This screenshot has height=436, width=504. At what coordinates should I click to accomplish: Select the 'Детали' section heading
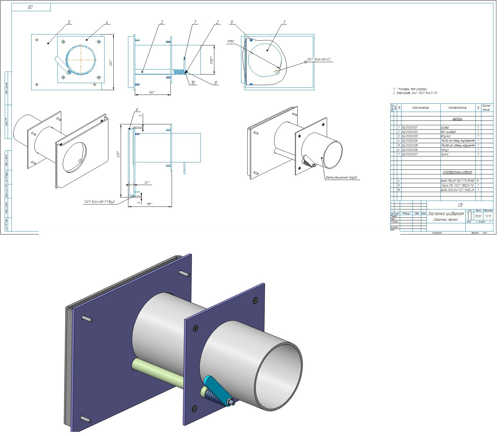tap(457, 119)
